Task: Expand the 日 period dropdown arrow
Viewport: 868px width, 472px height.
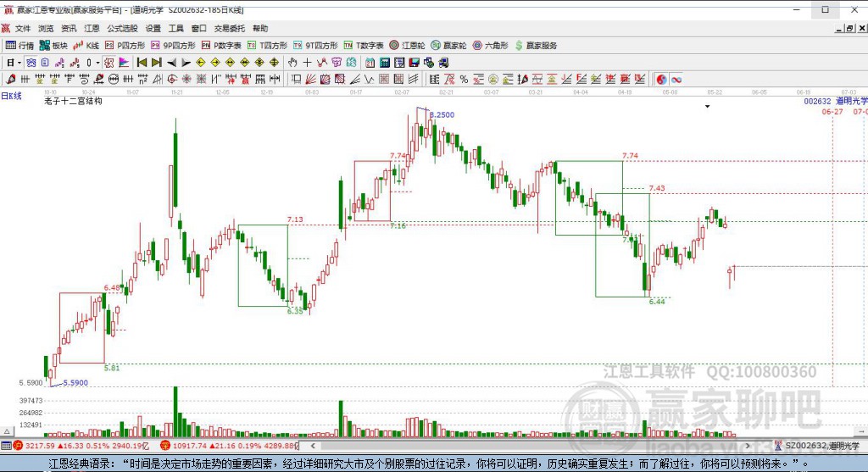Action: [19, 63]
